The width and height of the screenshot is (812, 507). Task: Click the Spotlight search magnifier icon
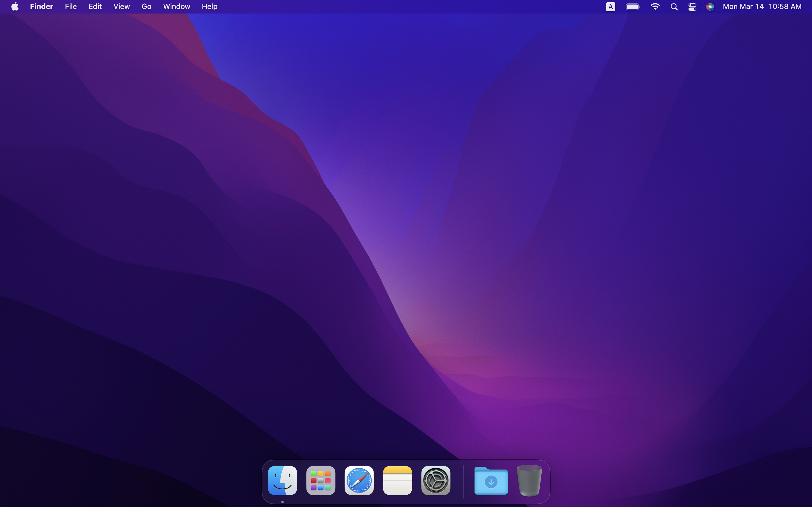coord(674,7)
